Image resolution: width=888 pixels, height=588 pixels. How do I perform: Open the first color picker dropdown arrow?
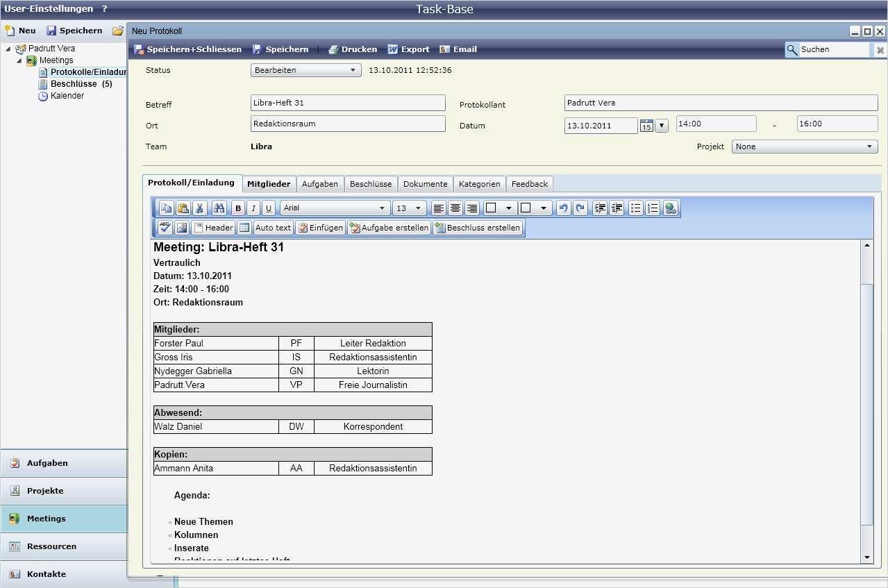pos(509,208)
